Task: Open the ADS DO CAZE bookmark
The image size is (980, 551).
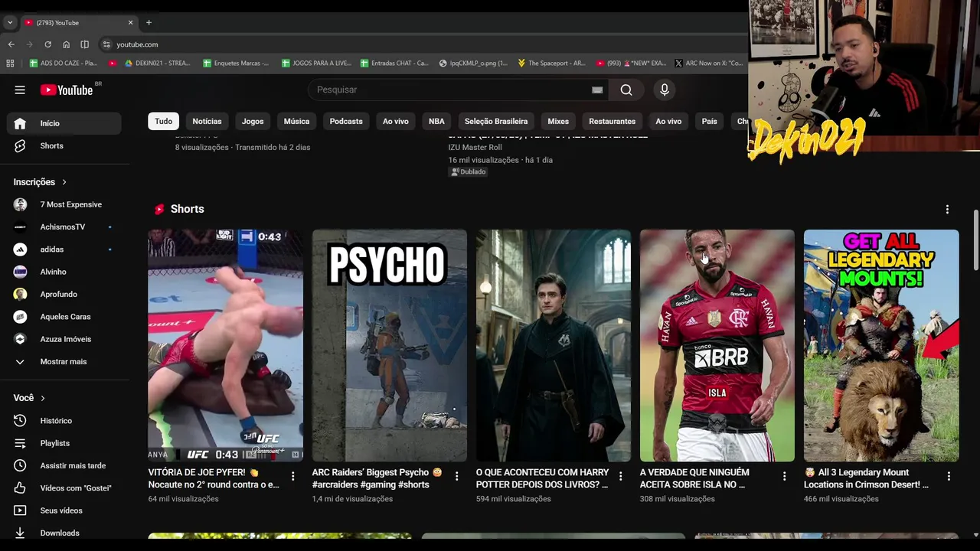Action: tap(64, 63)
